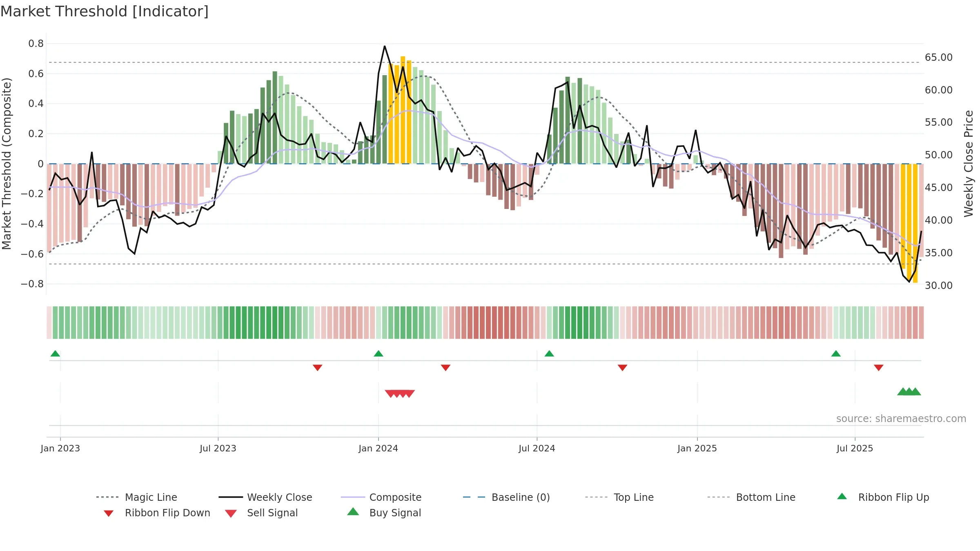Click the red flip-down triangle in March 2024

[445, 368]
